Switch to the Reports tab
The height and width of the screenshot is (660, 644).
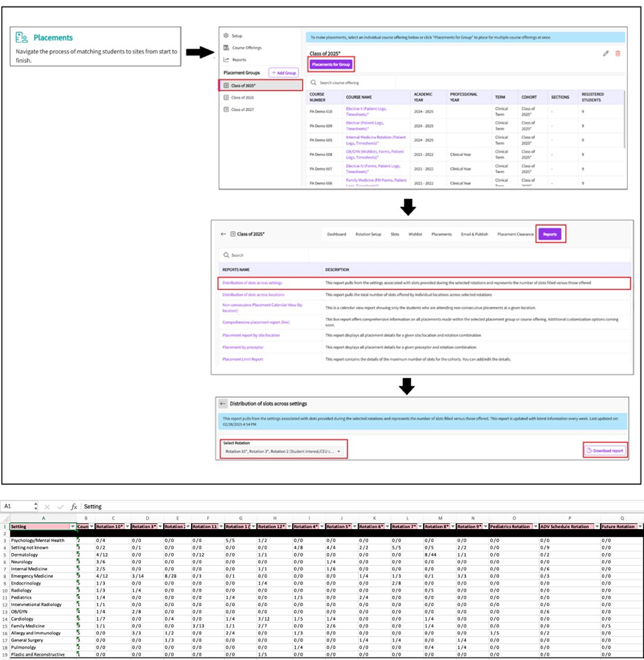[x=550, y=234]
